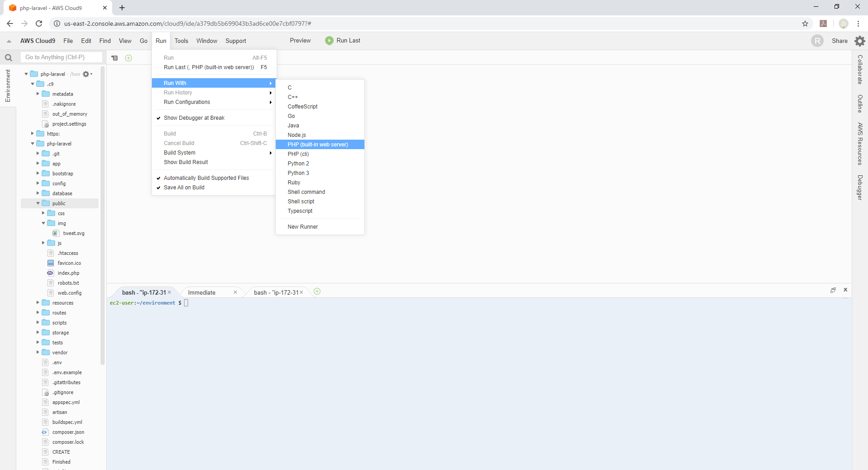
Task: Select PHP (built-in web server) runner
Action: [320, 145]
